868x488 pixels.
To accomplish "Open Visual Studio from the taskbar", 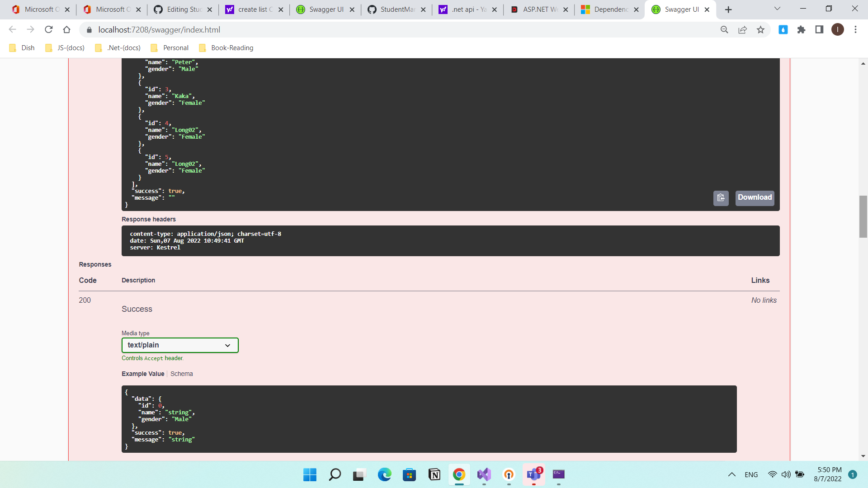I will tap(484, 475).
